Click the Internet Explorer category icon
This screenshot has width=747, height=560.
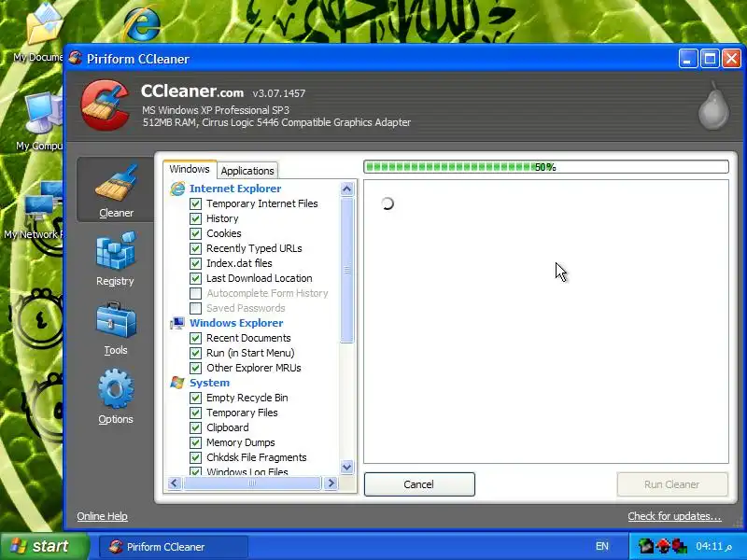click(177, 189)
